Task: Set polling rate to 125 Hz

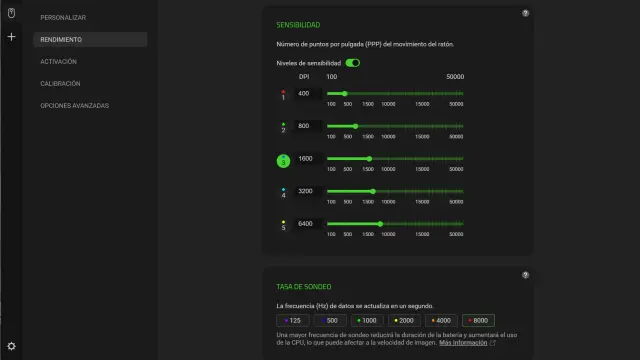Action: tap(293, 320)
